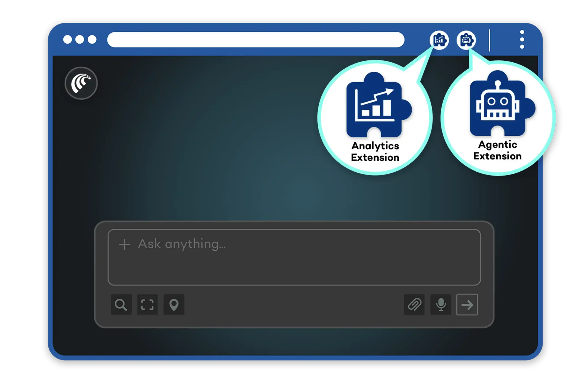Viewport: 588px width, 380px height.
Task: Start voice input with the microphone icon
Action: coord(441,305)
